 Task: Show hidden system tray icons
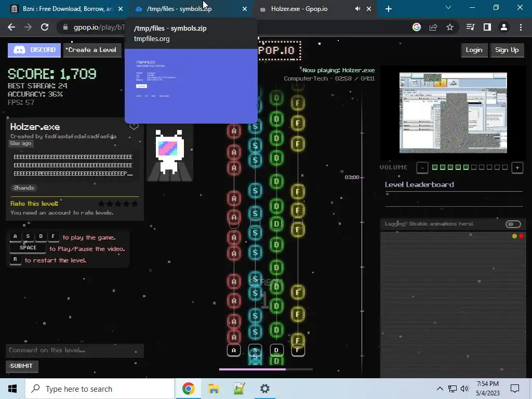pyautogui.click(x=440, y=389)
